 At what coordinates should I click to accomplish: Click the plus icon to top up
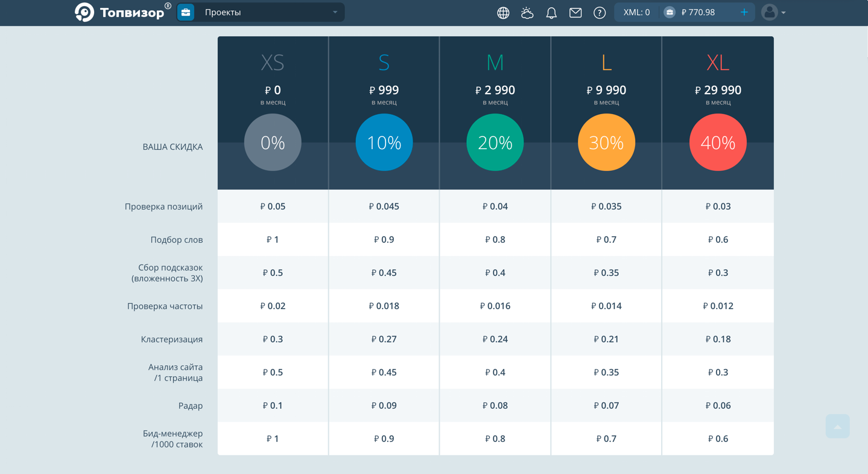click(x=744, y=12)
